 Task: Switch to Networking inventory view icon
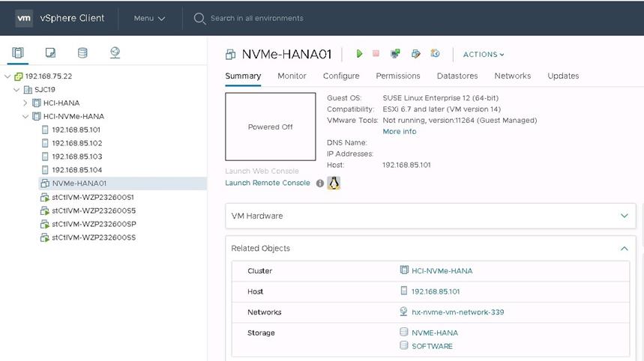pos(115,52)
